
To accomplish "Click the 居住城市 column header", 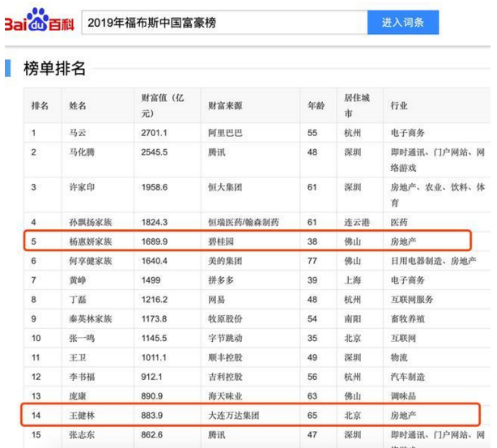I will tap(357, 105).
